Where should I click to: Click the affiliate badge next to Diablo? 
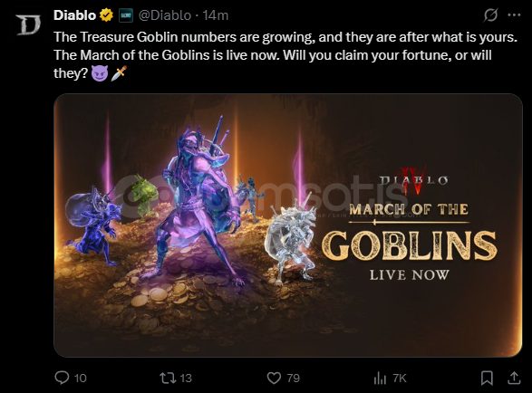(126, 15)
